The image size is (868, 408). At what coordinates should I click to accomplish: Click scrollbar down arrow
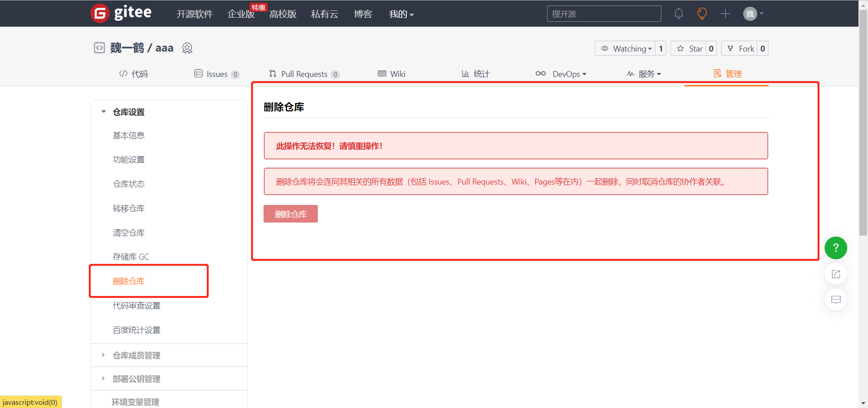pyautogui.click(x=863, y=403)
